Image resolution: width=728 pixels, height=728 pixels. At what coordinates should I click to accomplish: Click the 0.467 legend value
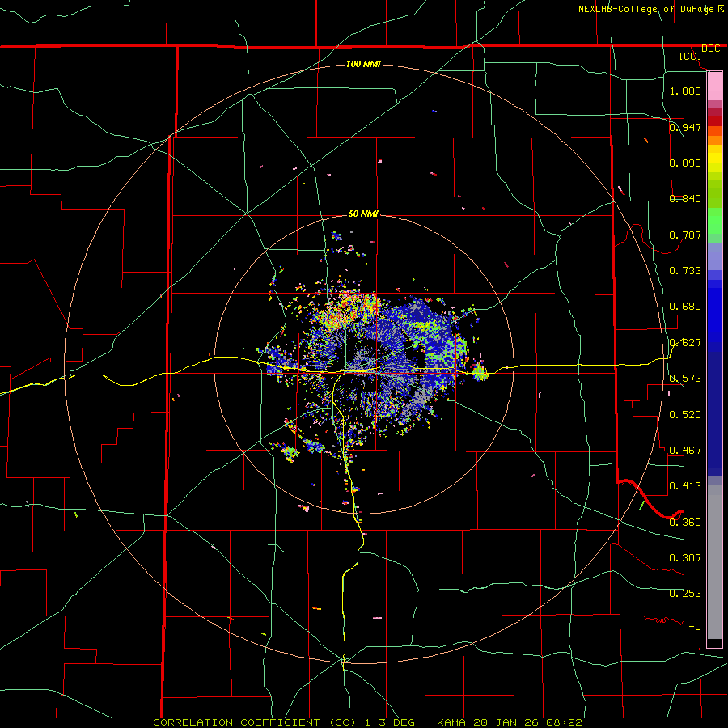click(x=685, y=451)
